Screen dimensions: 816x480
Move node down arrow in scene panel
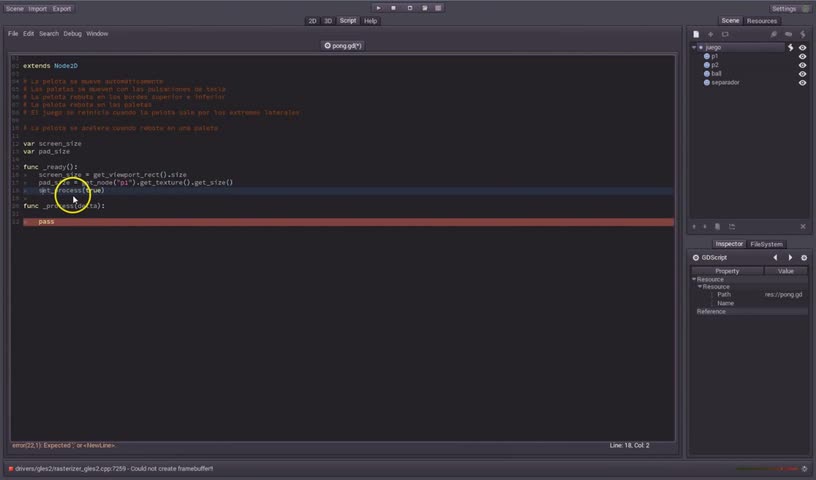[705, 226]
